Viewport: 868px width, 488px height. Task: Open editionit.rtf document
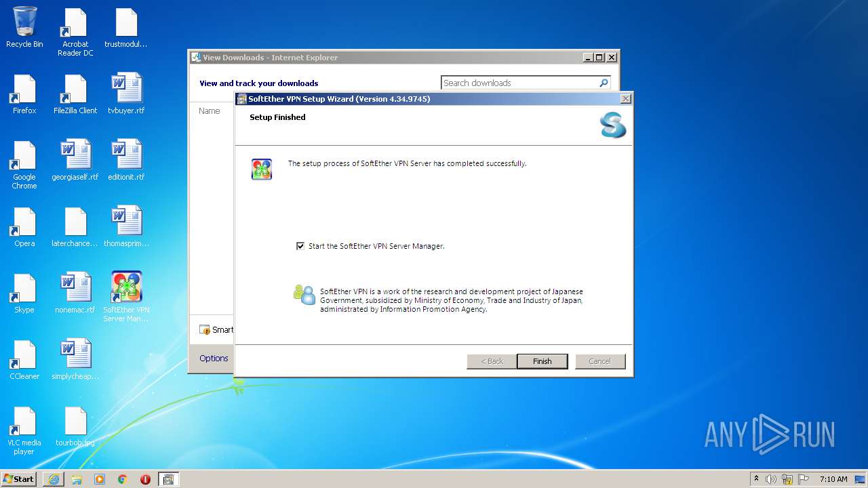pyautogui.click(x=126, y=160)
